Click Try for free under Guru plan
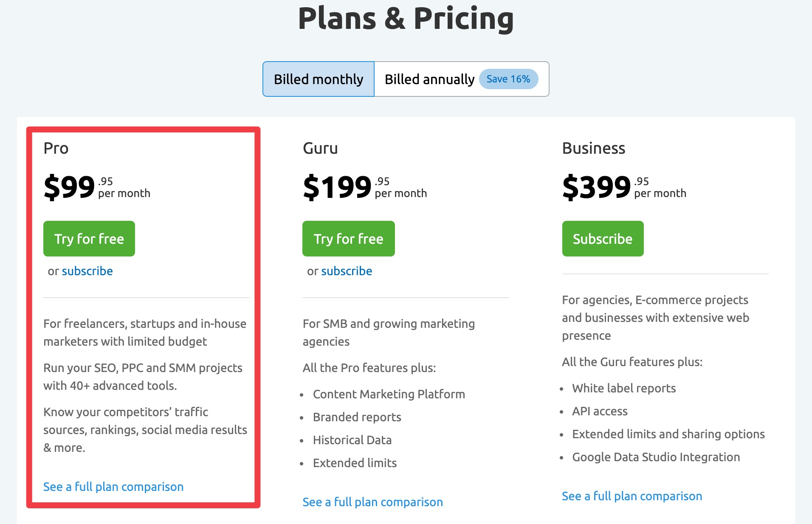 pos(349,239)
